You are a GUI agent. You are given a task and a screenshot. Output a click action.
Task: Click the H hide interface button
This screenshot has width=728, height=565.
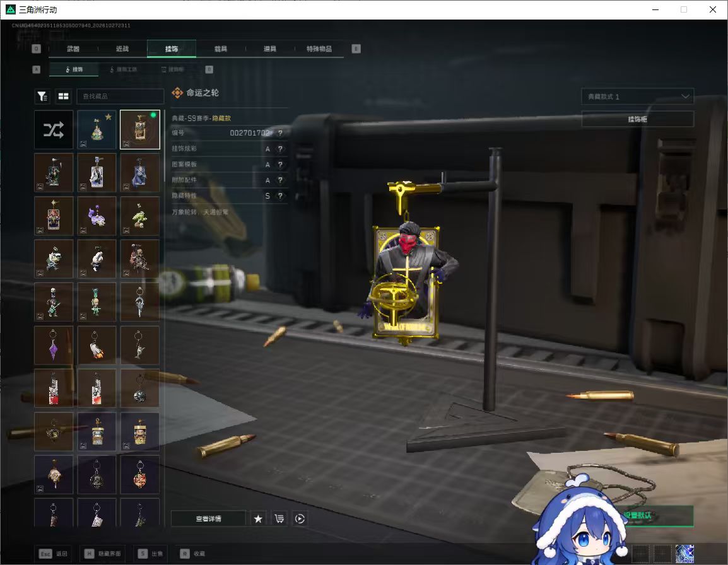tap(103, 554)
